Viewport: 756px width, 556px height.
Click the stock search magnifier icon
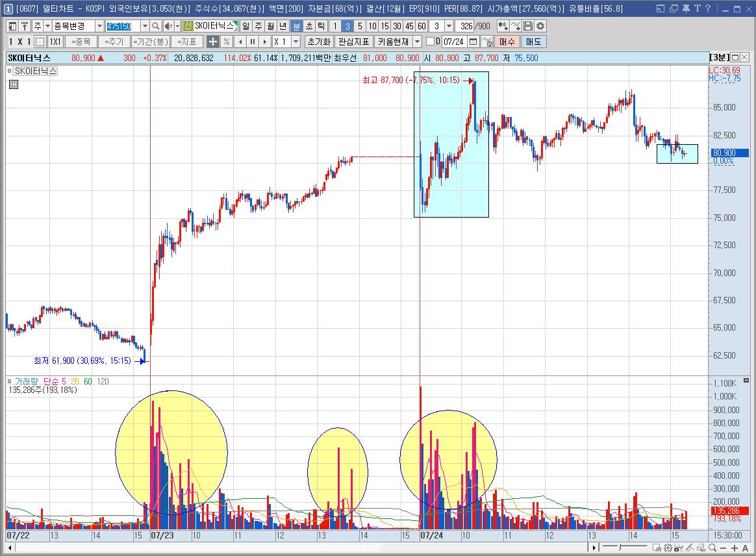(155, 26)
